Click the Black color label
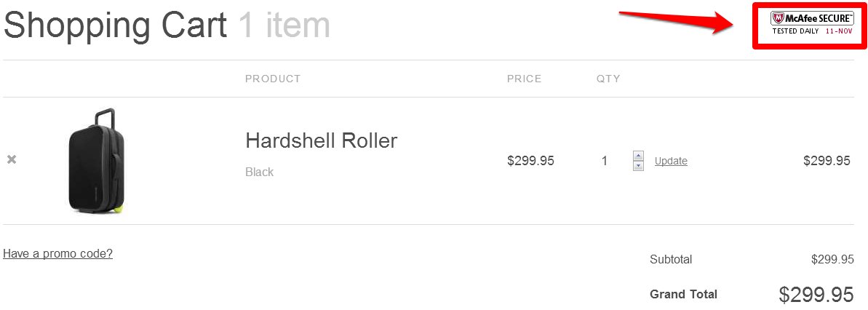This screenshot has height=310, width=868. click(x=259, y=172)
